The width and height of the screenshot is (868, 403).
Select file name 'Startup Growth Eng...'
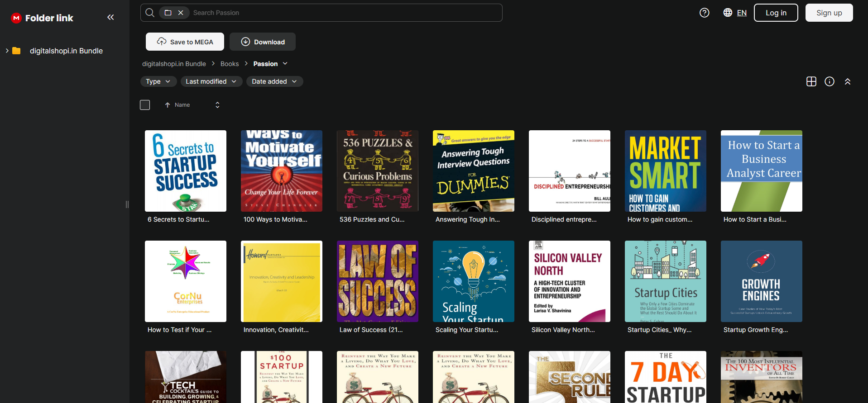coord(756,330)
